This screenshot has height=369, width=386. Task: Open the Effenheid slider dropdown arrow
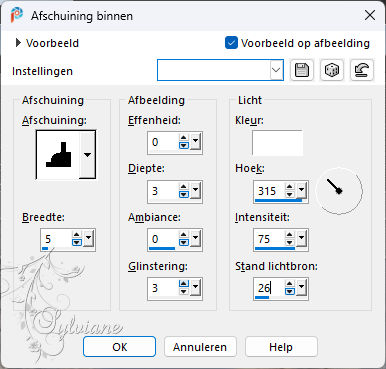pyautogui.click(x=196, y=141)
